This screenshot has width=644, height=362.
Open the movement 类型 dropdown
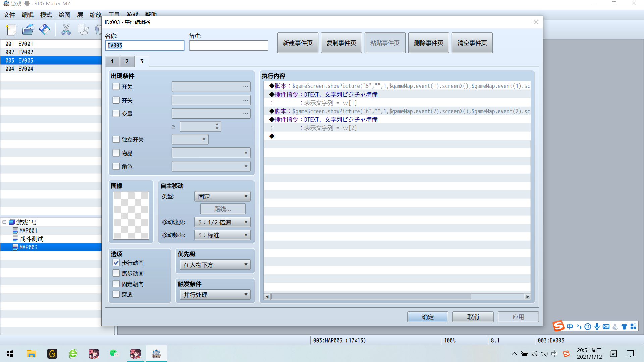pos(222,196)
